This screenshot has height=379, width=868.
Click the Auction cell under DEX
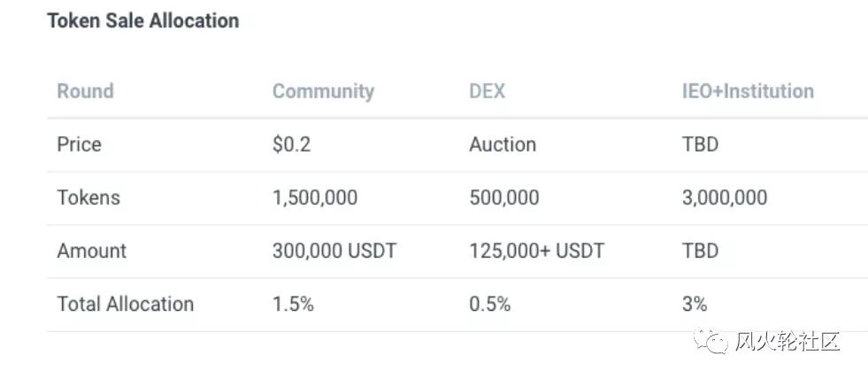(x=503, y=144)
